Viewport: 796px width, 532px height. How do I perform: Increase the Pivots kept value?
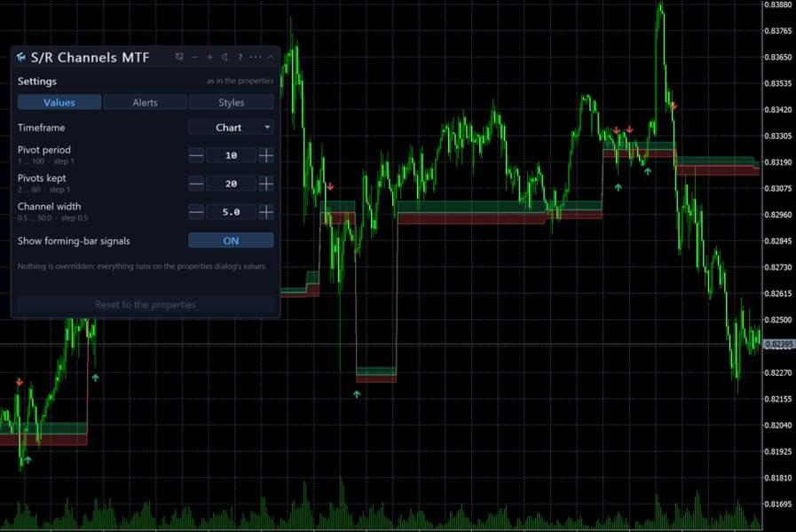[266, 184]
